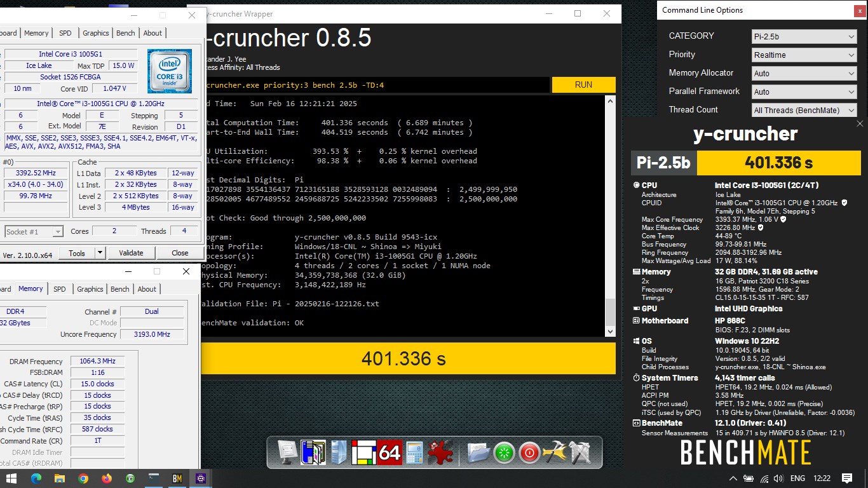Open the red splat creature dock icon
Screen dimensions: 868x488
pos(440,453)
